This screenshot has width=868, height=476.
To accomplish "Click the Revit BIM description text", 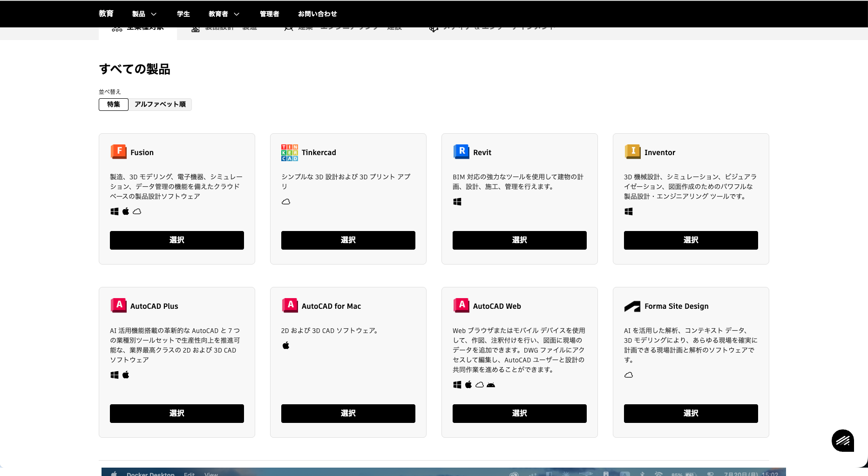I will click(x=518, y=182).
